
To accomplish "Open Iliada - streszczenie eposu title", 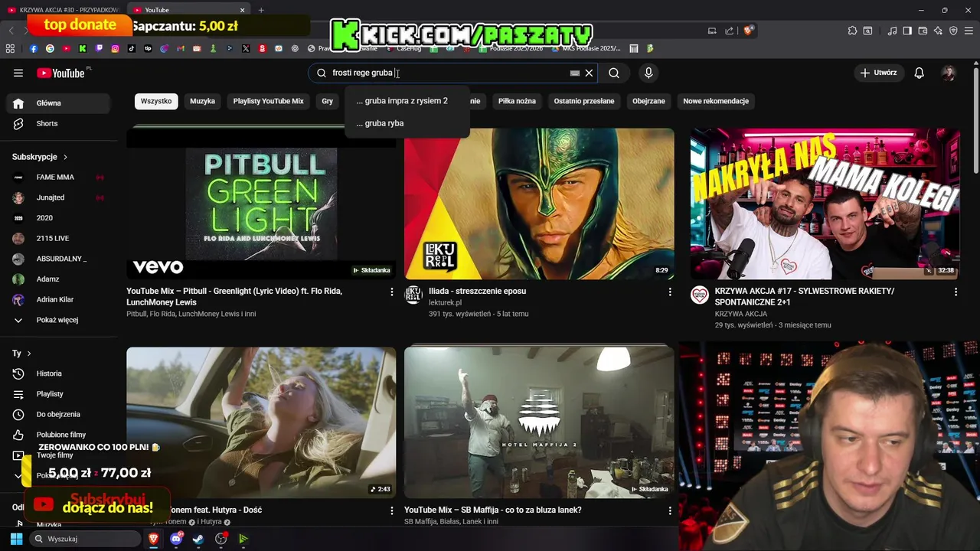I will [x=477, y=292].
